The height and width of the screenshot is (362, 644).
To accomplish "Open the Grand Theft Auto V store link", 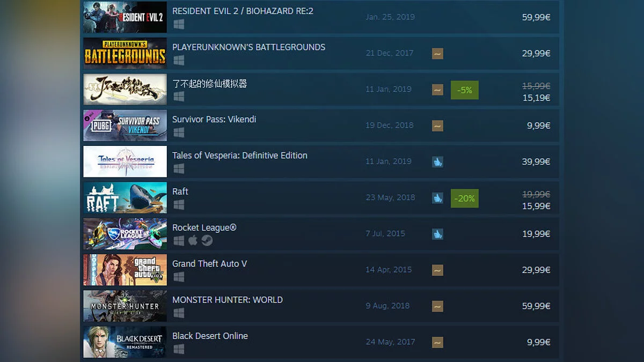I will (x=209, y=263).
